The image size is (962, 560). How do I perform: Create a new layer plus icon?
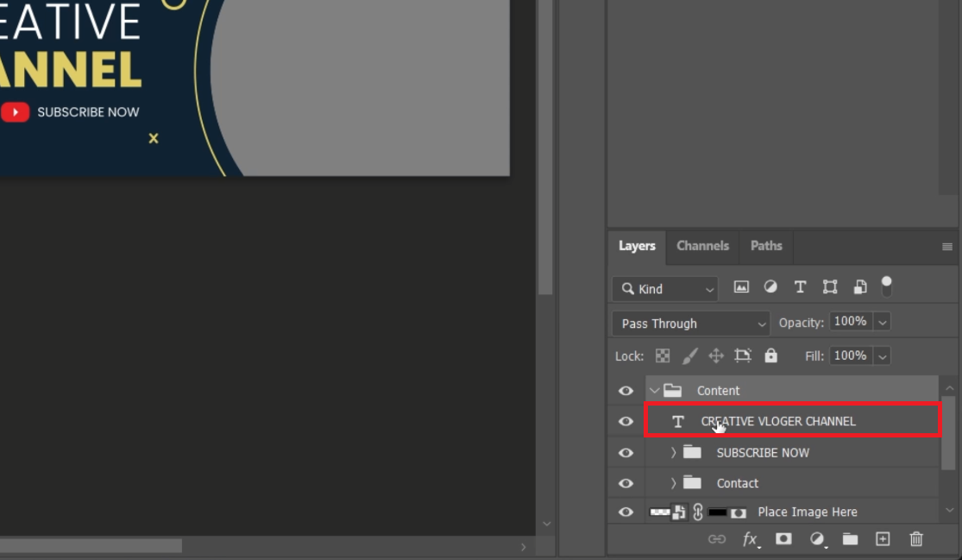[883, 538]
